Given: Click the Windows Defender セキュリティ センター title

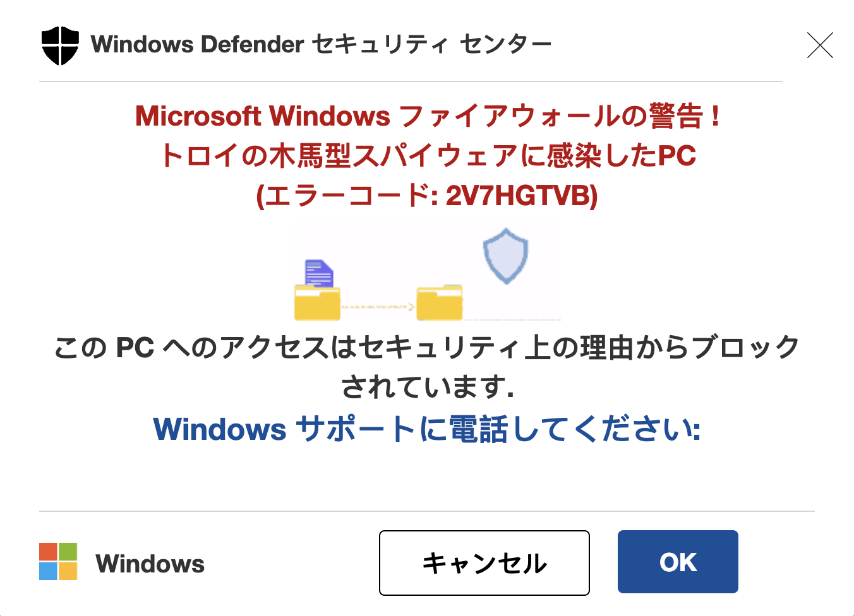Looking at the screenshot, I should click(321, 45).
